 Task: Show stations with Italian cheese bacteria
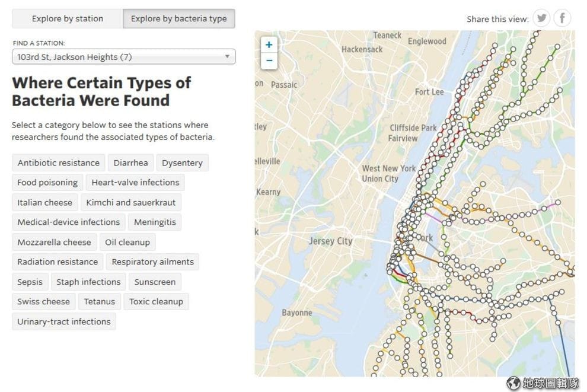click(45, 203)
